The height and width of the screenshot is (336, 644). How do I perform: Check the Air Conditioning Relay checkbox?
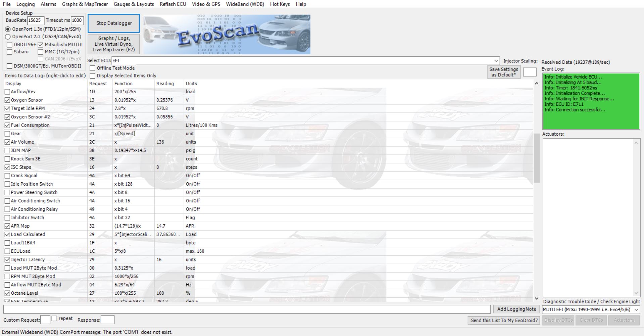[x=7, y=209]
